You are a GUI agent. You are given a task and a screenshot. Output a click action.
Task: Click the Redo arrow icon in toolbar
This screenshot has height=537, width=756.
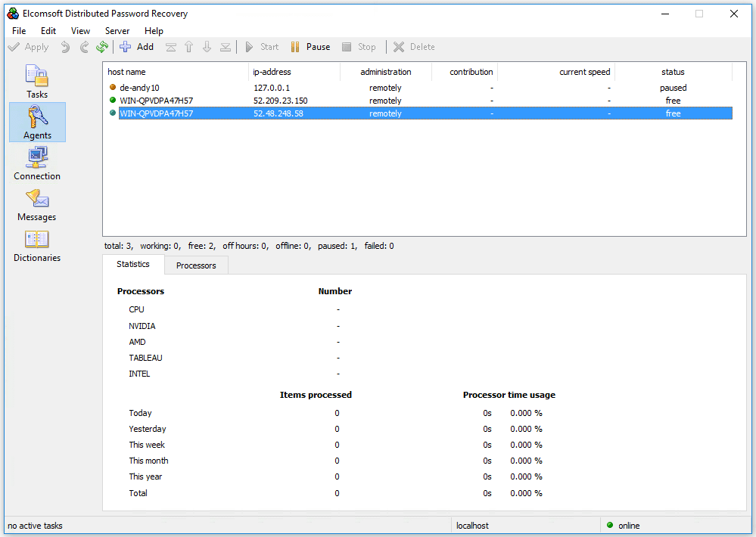84,47
